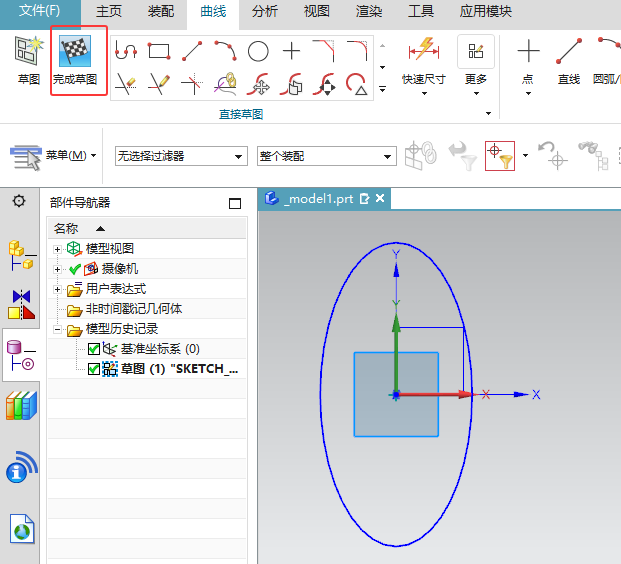
Task: Select the Circle sketch tool
Action: (x=258, y=51)
